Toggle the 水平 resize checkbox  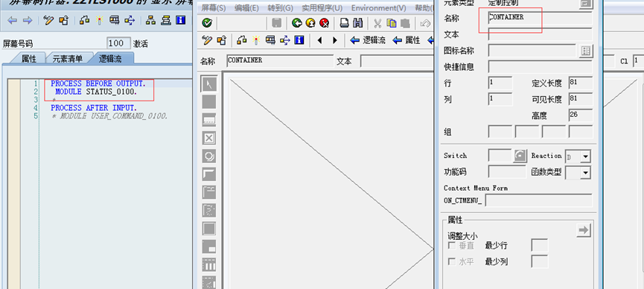[452, 261]
